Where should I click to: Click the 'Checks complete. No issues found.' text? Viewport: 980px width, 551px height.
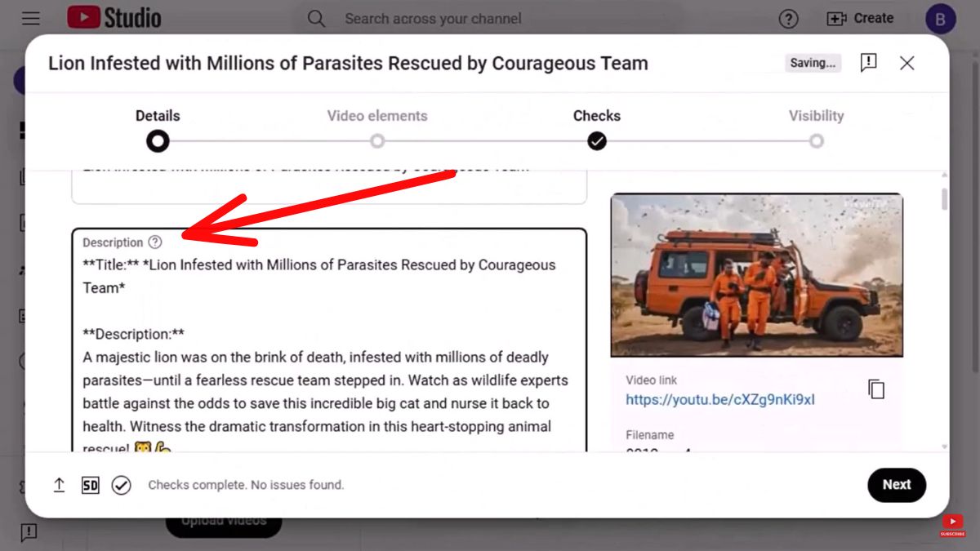click(x=246, y=485)
